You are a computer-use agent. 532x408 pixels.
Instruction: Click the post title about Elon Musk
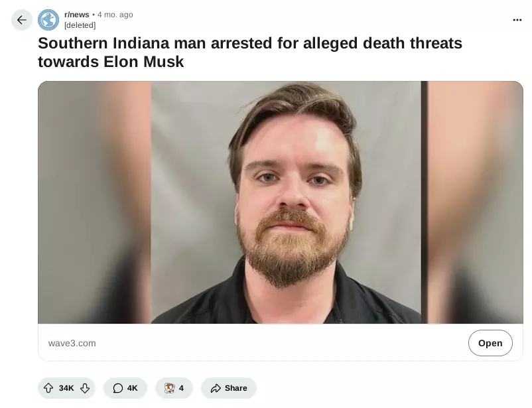point(249,52)
